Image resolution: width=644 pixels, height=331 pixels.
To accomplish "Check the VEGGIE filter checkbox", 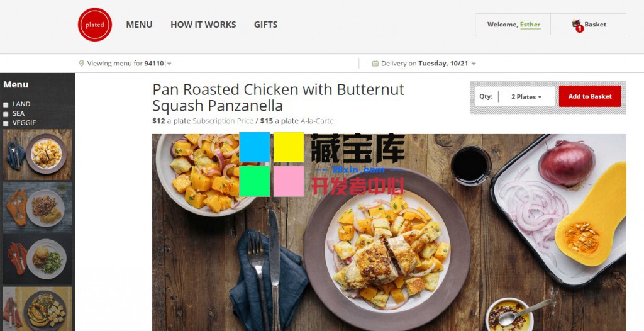I will (x=6, y=123).
